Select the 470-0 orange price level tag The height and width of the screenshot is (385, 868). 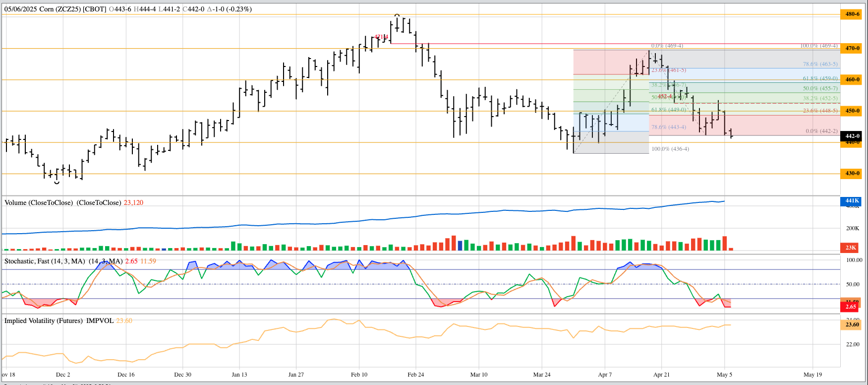pyautogui.click(x=852, y=49)
